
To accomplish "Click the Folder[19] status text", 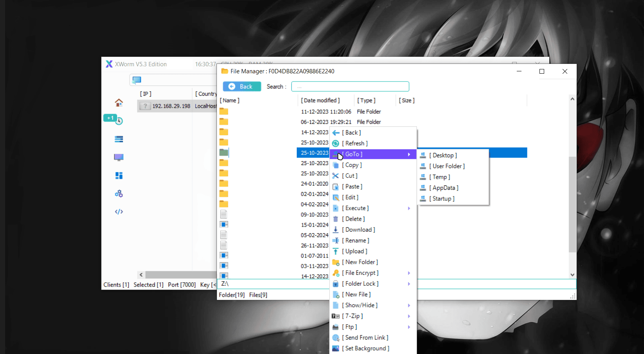I will pos(232,295).
